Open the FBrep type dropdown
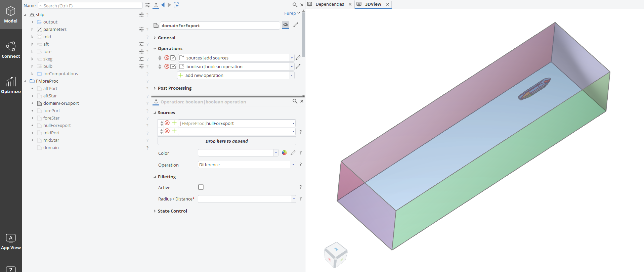644x272 pixels. [x=292, y=13]
